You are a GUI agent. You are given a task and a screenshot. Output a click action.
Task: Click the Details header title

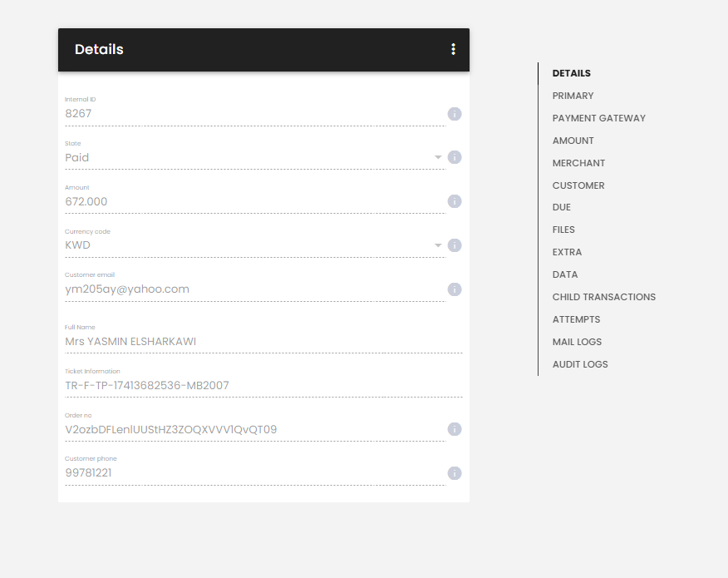point(99,49)
